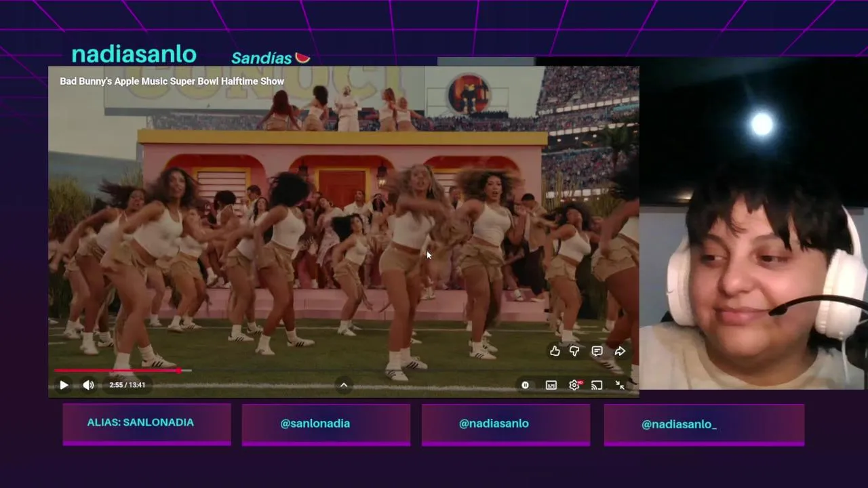This screenshot has width=868, height=488.
Task: Click the '@nadiasanlo' handle banner
Action: [x=505, y=424]
